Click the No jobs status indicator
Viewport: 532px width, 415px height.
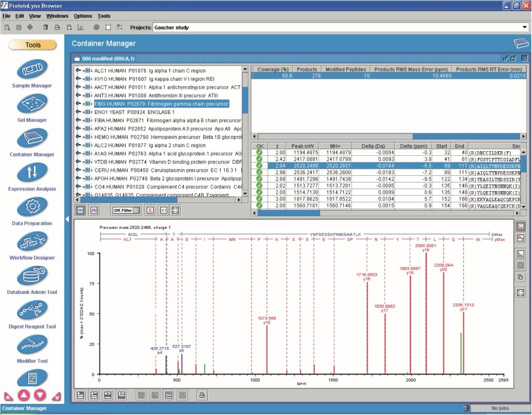[500, 408]
